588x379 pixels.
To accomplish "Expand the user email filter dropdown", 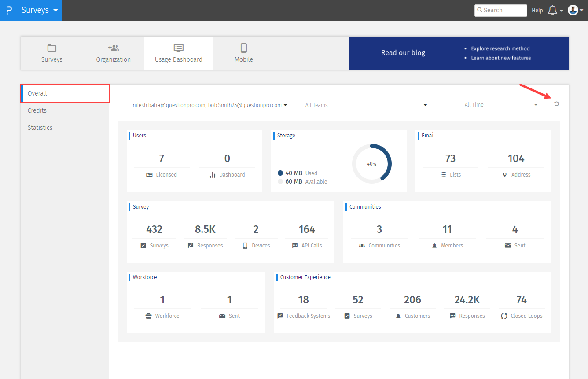I will tap(210, 105).
